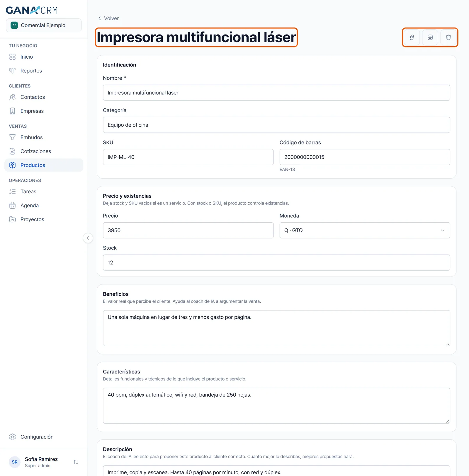Click the Configuración gear icon

pos(12,437)
